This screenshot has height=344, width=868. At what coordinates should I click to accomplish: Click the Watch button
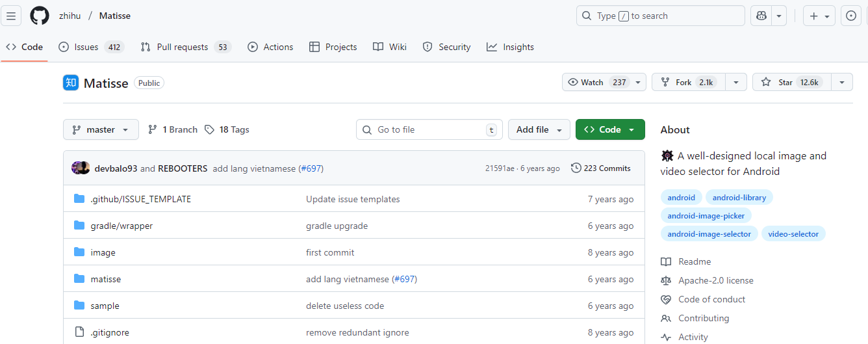point(597,82)
